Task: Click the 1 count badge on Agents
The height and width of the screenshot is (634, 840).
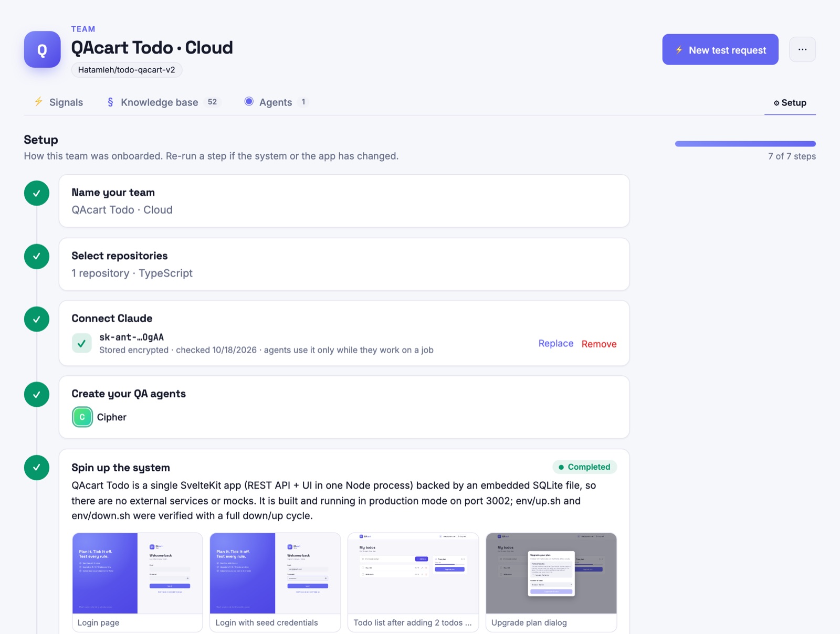Action: tap(303, 102)
